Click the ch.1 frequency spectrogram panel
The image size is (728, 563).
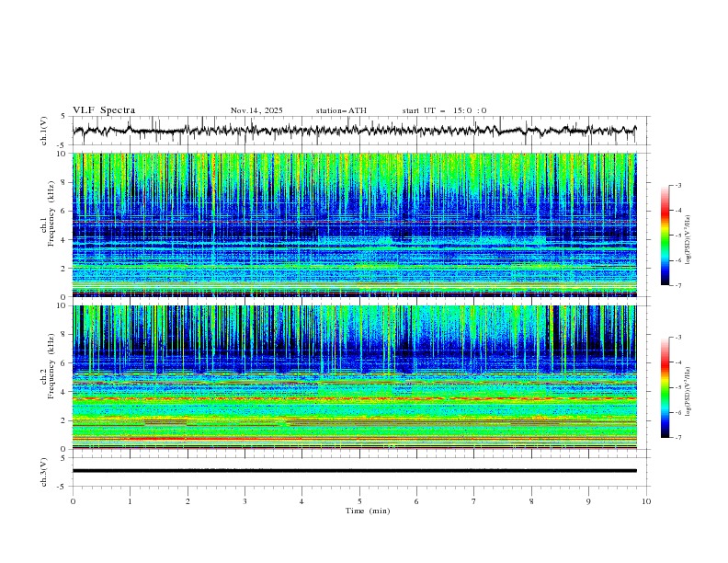pos(355,224)
